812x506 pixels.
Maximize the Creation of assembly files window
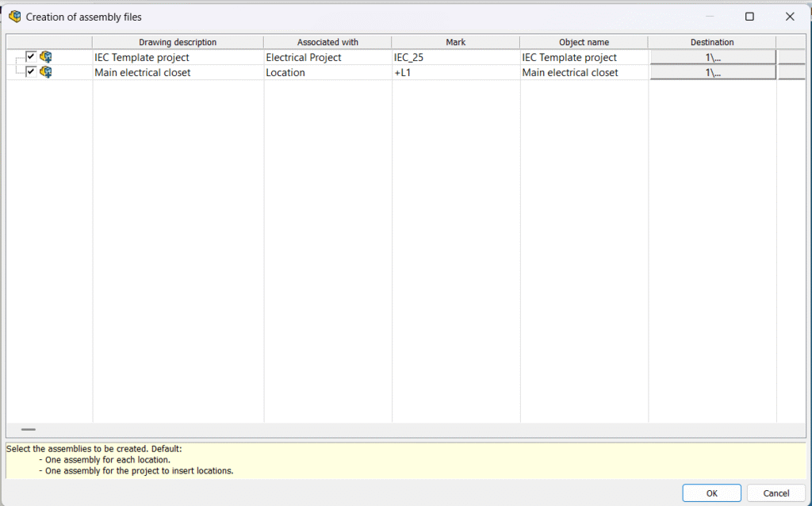749,16
